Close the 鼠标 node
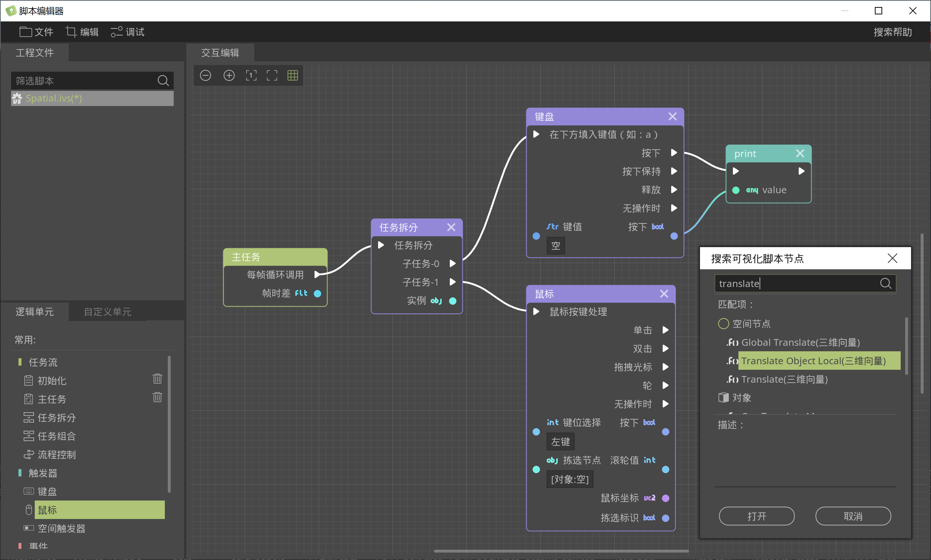This screenshot has height=560, width=931. click(664, 294)
